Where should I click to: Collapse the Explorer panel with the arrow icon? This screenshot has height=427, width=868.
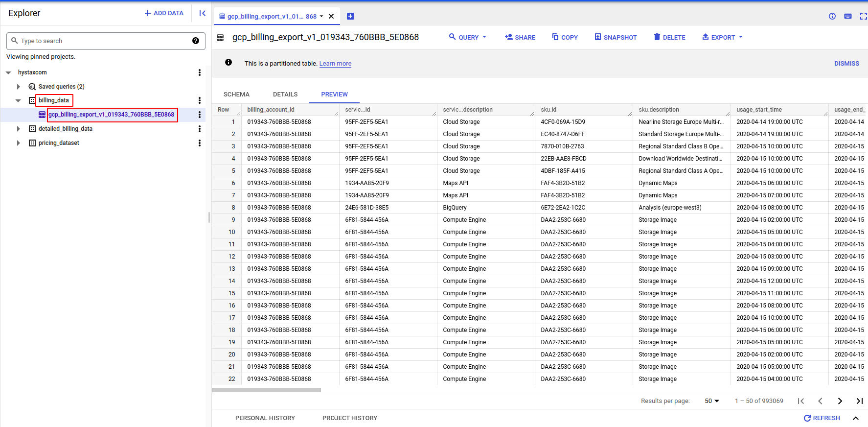pos(202,13)
